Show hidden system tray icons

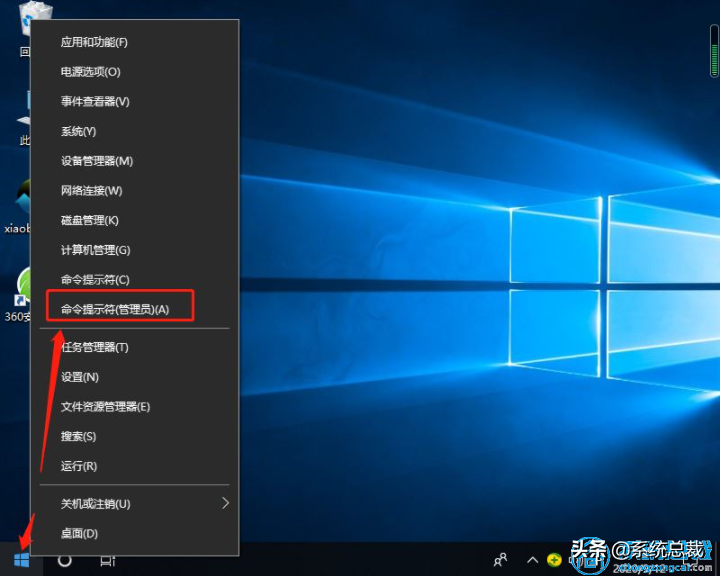pyautogui.click(x=532, y=560)
